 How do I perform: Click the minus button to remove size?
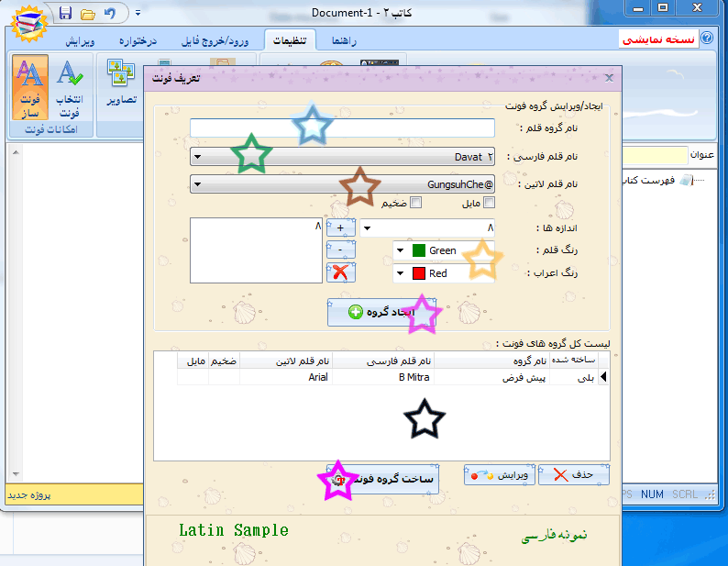(x=341, y=250)
